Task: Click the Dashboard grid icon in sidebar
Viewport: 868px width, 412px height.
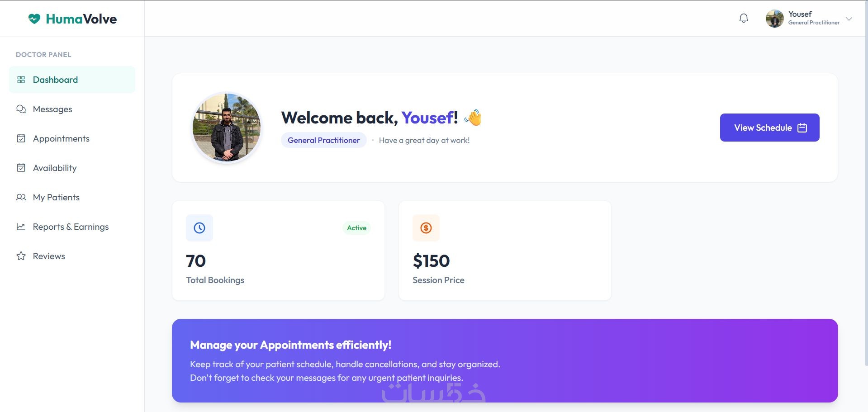Action: tap(21, 80)
